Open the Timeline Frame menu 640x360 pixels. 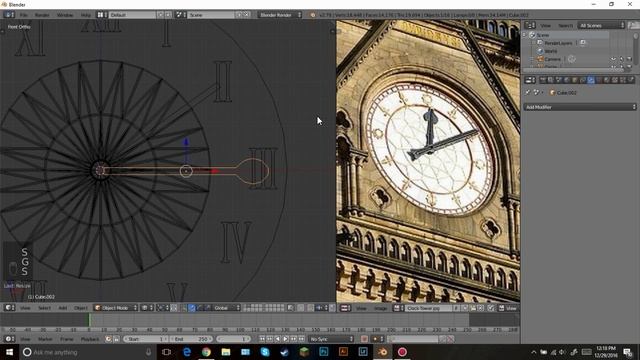[67, 339]
